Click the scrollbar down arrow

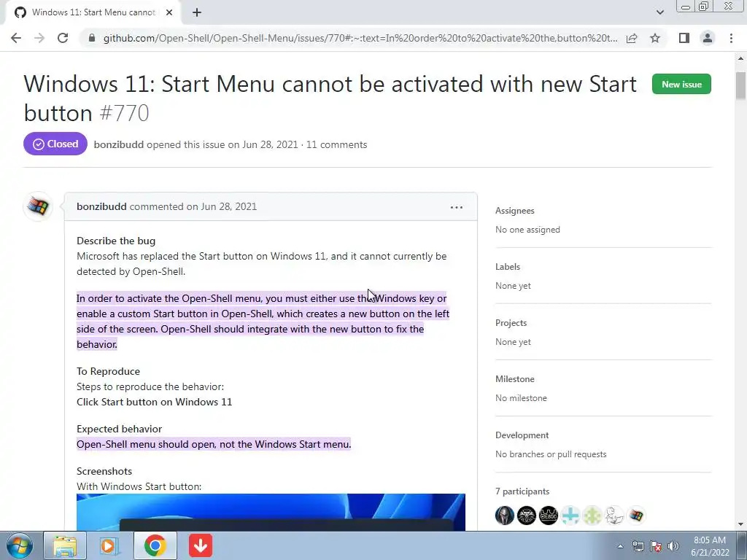tap(740, 524)
